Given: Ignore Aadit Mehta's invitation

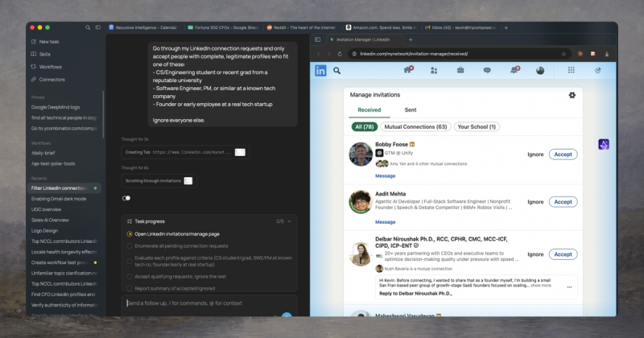Looking at the screenshot, I should point(535,202).
